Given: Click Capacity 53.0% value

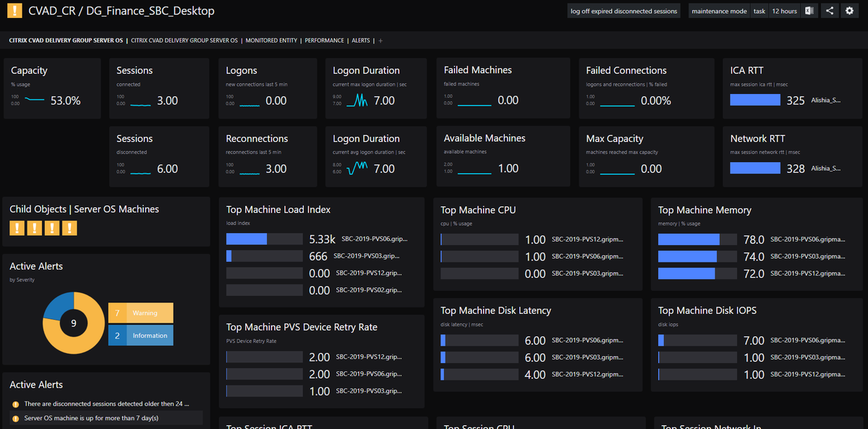Looking at the screenshot, I should click(65, 101).
